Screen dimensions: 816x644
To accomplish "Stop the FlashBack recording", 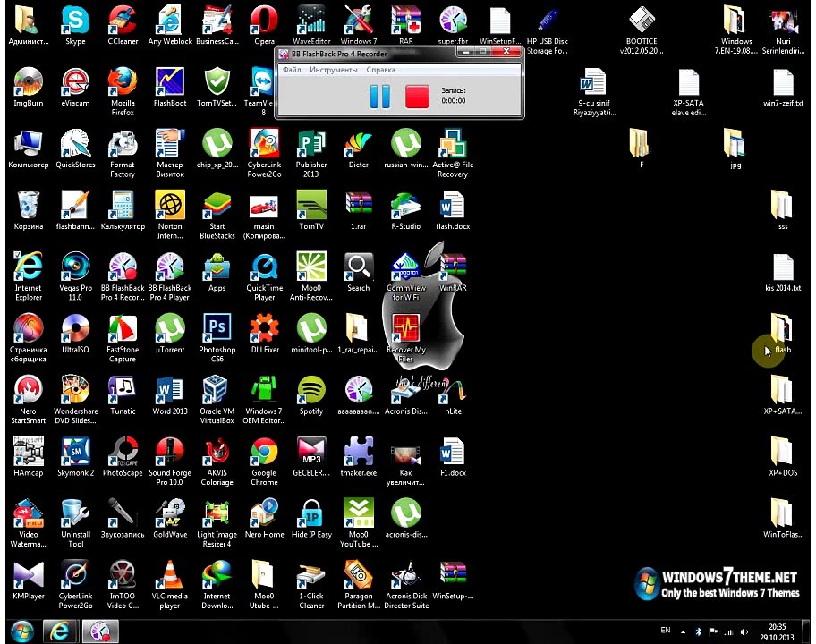I will (417, 97).
